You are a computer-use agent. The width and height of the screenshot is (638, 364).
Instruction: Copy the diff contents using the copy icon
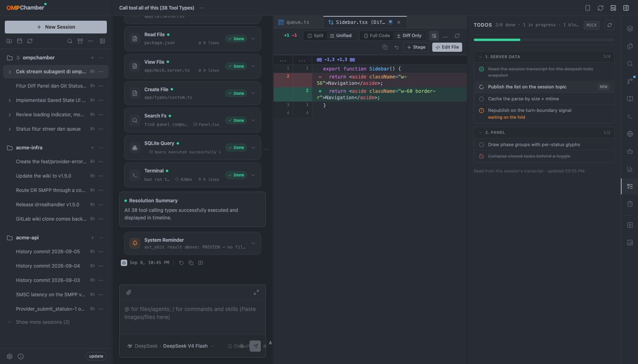click(385, 47)
